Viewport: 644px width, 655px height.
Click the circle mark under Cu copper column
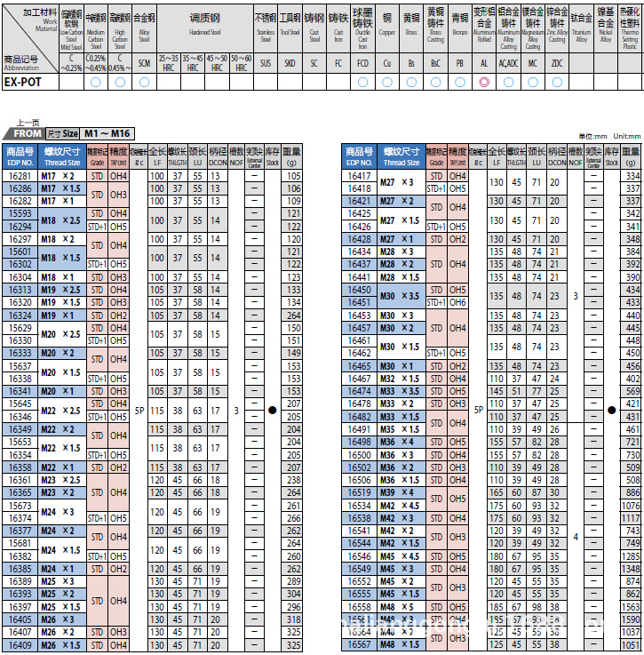pos(386,83)
